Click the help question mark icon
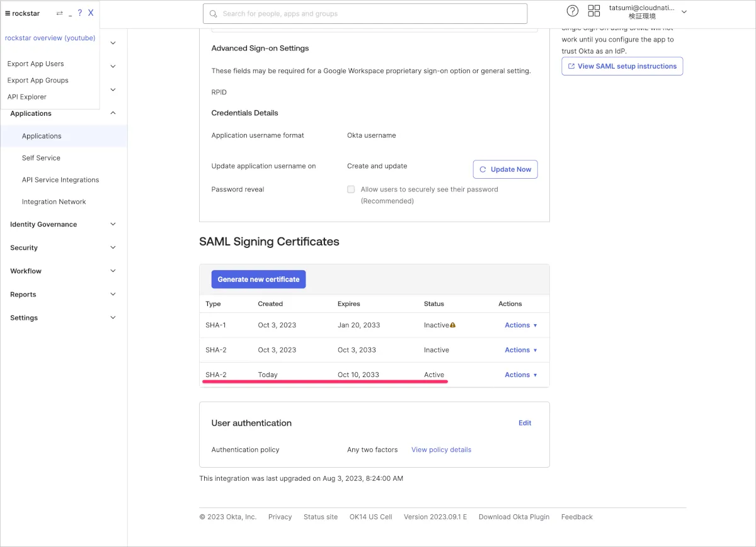Image resolution: width=756 pixels, height=547 pixels. 572,11
